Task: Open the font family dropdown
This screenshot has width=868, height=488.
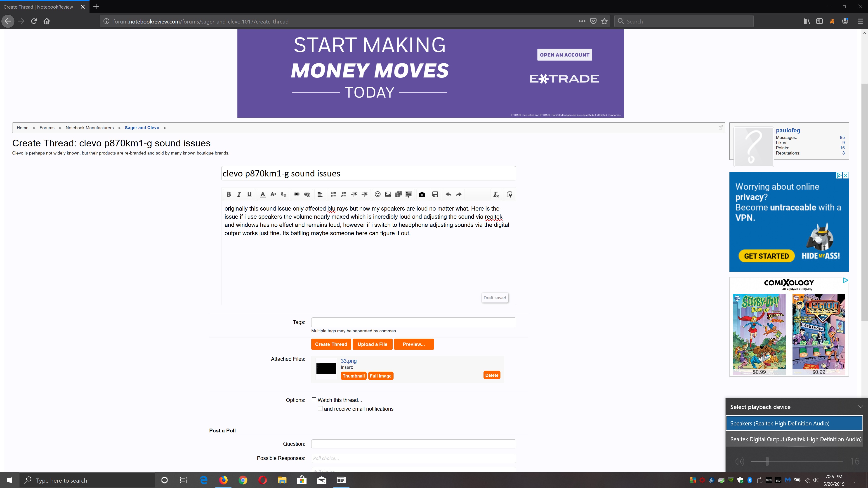Action: pyautogui.click(x=283, y=194)
